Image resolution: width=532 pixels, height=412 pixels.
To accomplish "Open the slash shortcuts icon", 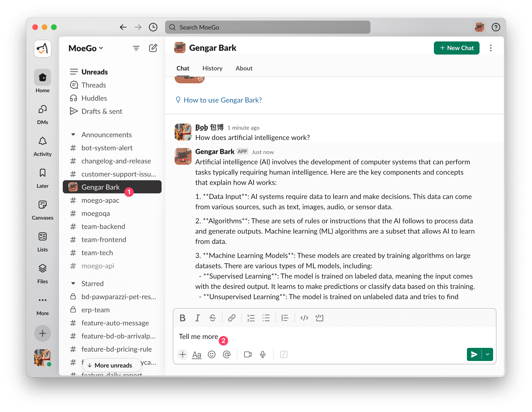I will [x=284, y=355].
